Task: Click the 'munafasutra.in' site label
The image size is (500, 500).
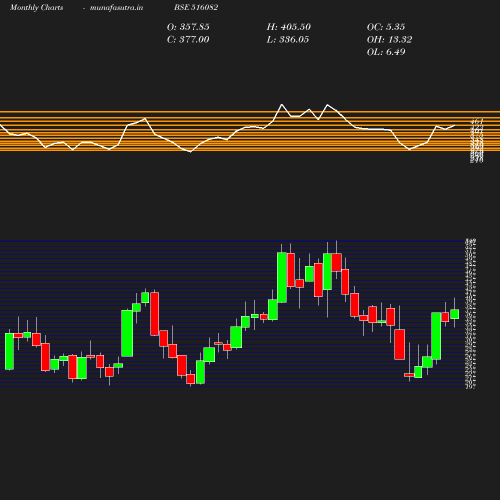Action: tap(116, 8)
